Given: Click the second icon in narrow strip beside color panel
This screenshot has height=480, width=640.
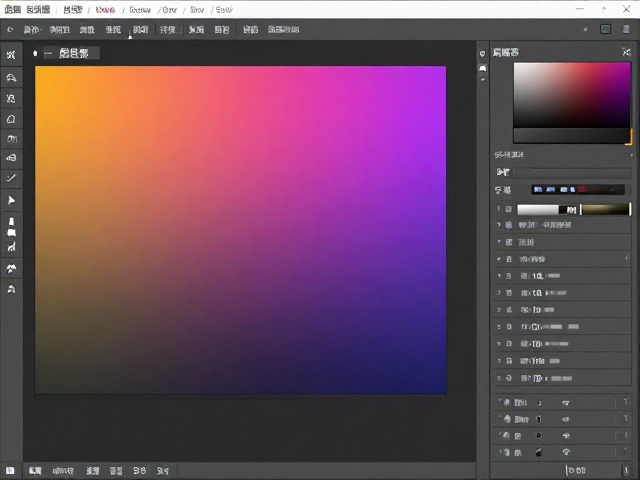Looking at the screenshot, I should tap(482, 68).
